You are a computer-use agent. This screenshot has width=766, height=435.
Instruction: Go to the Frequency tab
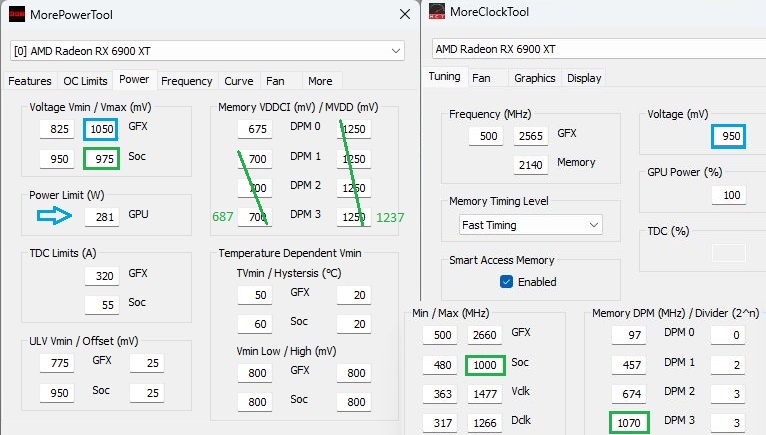(x=187, y=81)
